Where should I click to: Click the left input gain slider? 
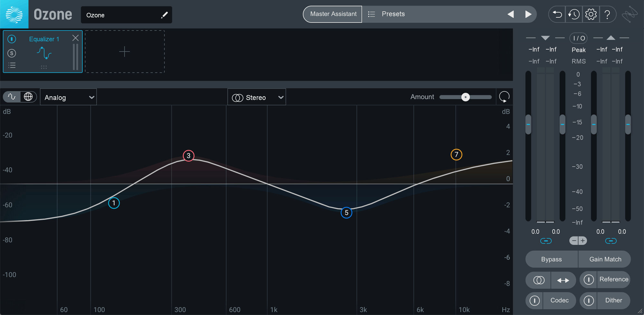pos(528,124)
